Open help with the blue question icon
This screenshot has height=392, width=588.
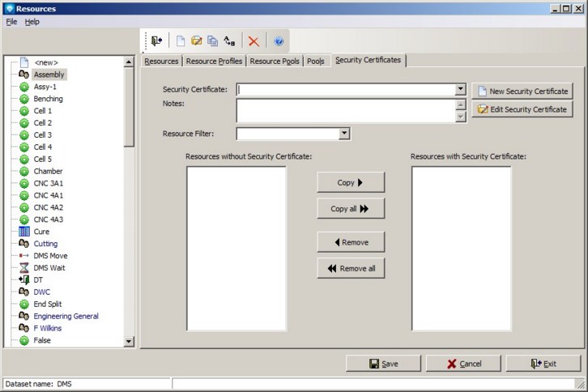[x=279, y=41]
